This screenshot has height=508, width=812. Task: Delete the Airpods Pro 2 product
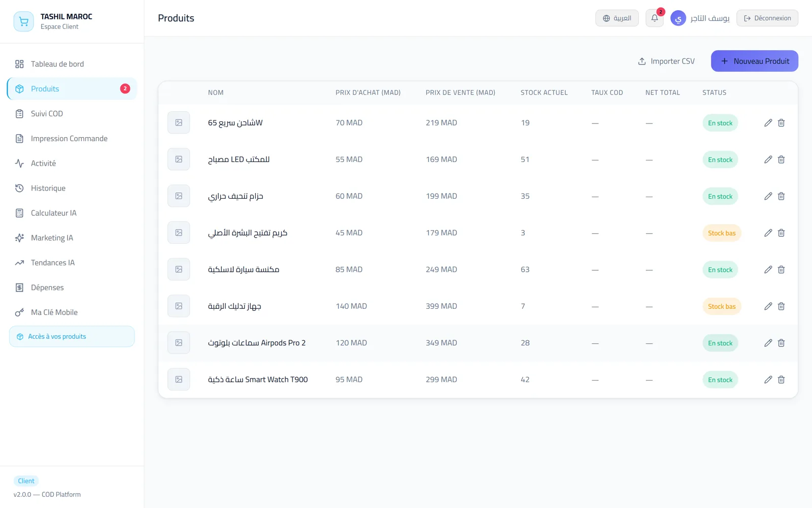click(781, 343)
